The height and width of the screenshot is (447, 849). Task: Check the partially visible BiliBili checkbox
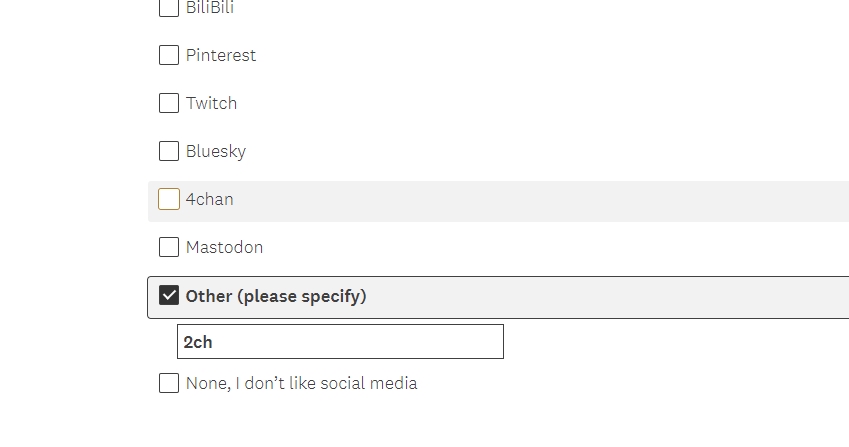point(169,8)
